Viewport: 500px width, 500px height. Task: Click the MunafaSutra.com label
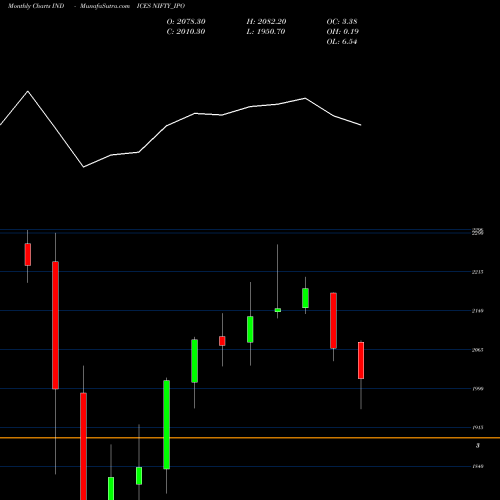click(x=105, y=6)
